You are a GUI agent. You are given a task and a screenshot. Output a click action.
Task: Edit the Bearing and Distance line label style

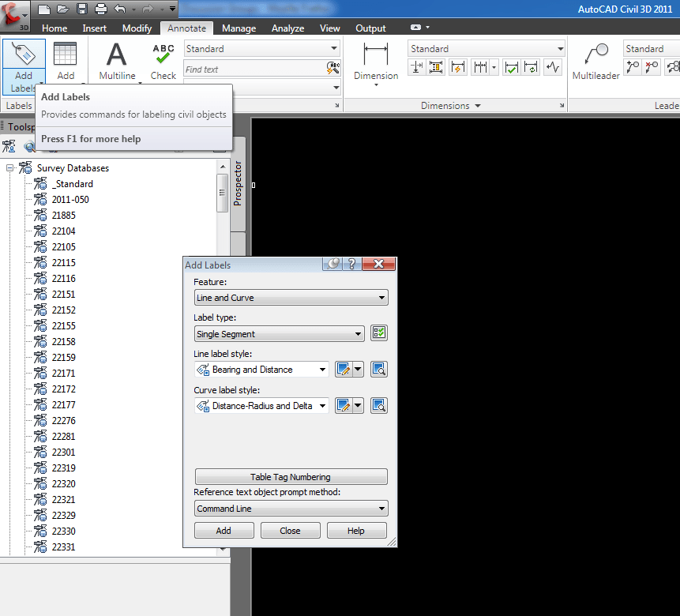[344, 369]
